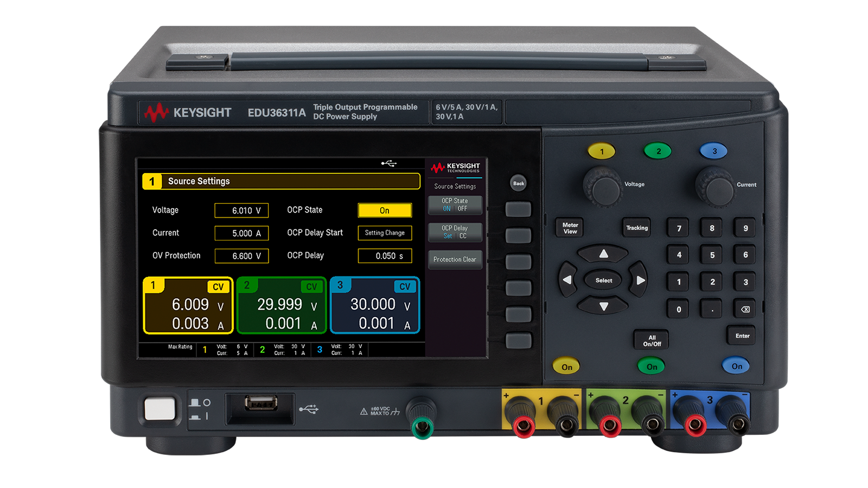Click the USB symbol beside the port
This screenshot has width=868, height=488.
pos(309,409)
